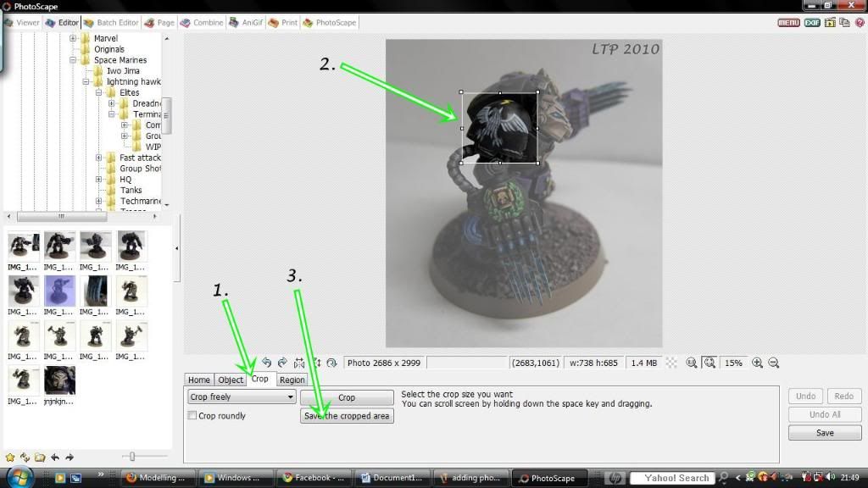The image size is (868, 488).
Task: Flip image horizontally icon
Action: 299,363
